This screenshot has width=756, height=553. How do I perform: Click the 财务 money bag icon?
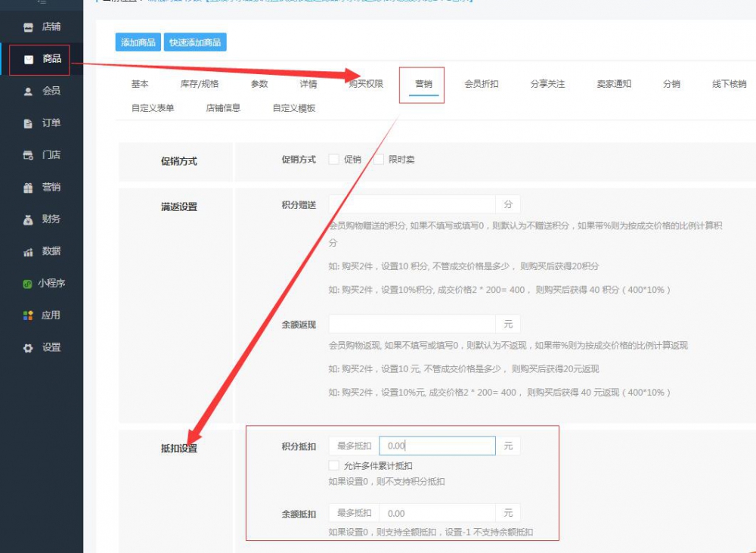click(29, 219)
